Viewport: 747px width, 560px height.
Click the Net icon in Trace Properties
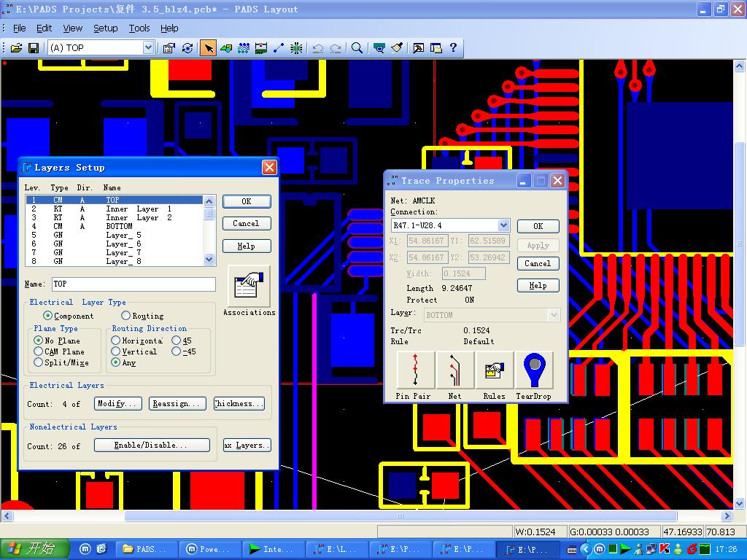(454, 370)
